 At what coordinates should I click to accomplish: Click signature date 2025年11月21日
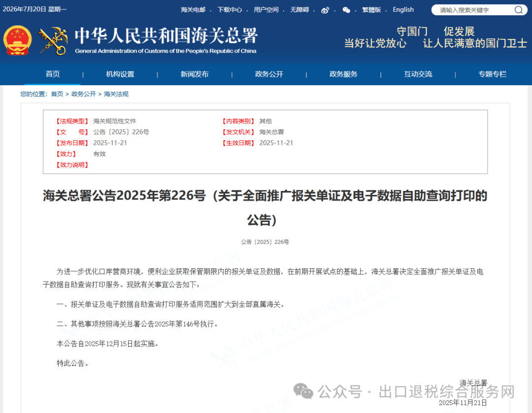pyautogui.click(x=463, y=403)
